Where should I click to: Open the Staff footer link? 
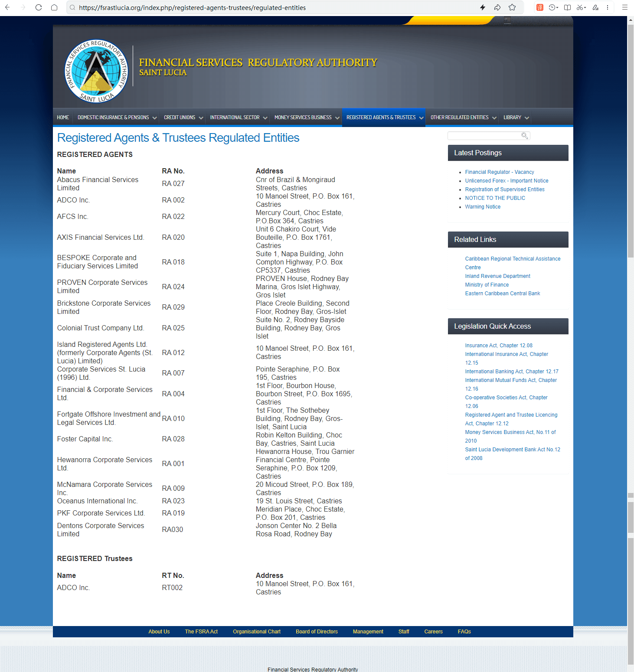coord(404,632)
